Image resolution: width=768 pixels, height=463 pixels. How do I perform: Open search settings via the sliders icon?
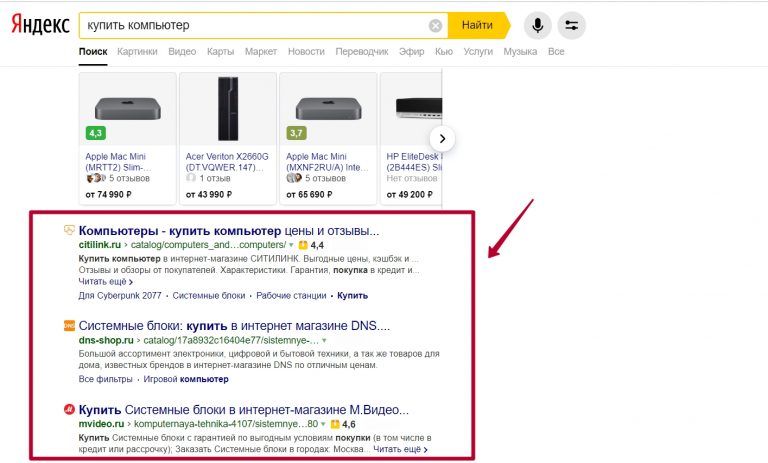tap(572, 25)
